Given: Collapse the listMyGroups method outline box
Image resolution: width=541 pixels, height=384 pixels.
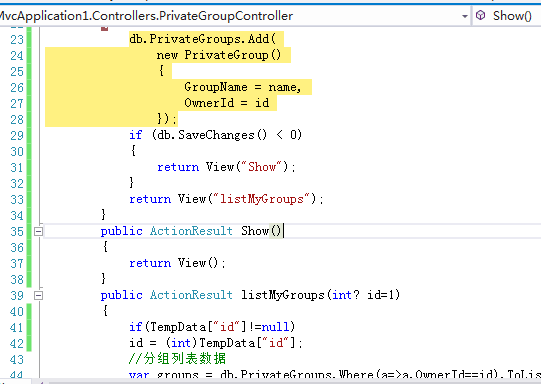Looking at the screenshot, I should pos(38,295).
